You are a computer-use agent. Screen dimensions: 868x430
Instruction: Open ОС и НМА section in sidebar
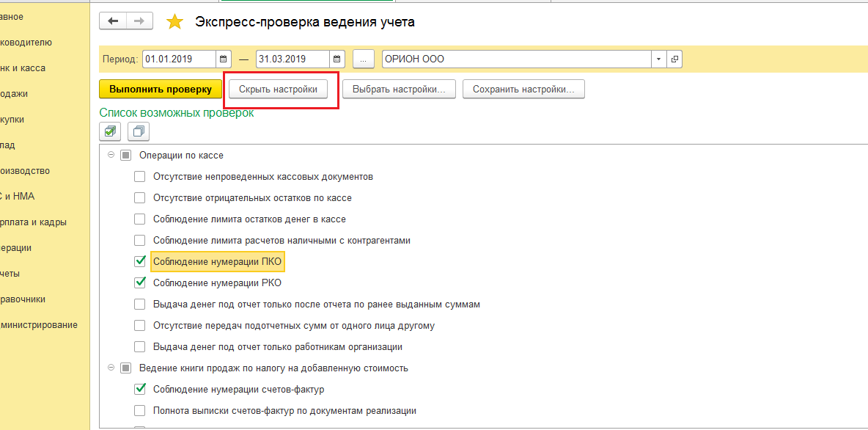pos(18,196)
